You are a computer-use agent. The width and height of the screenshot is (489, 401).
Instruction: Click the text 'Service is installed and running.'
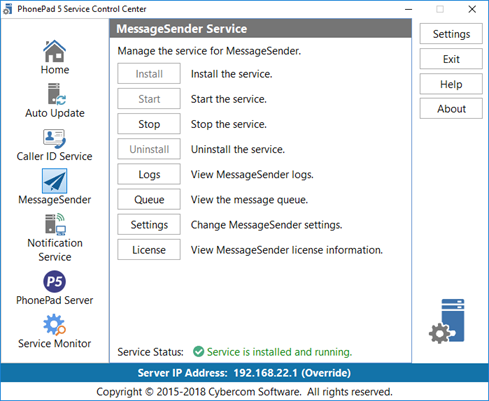point(279,352)
